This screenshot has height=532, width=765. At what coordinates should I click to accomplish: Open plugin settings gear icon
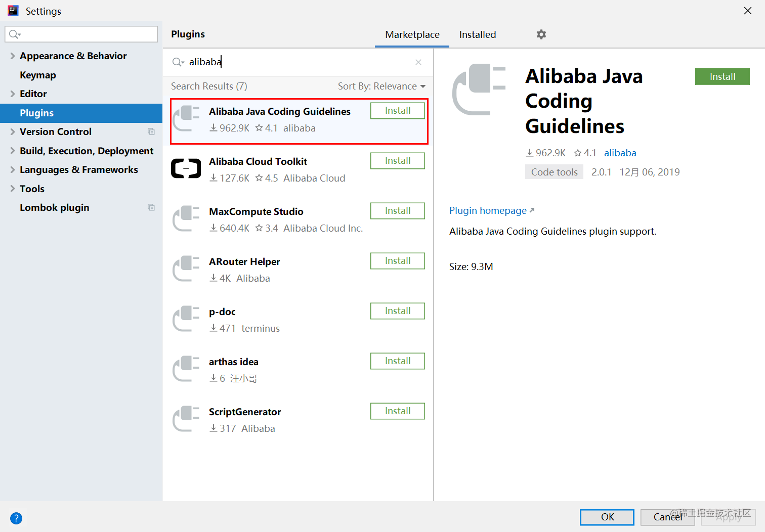tap(541, 34)
